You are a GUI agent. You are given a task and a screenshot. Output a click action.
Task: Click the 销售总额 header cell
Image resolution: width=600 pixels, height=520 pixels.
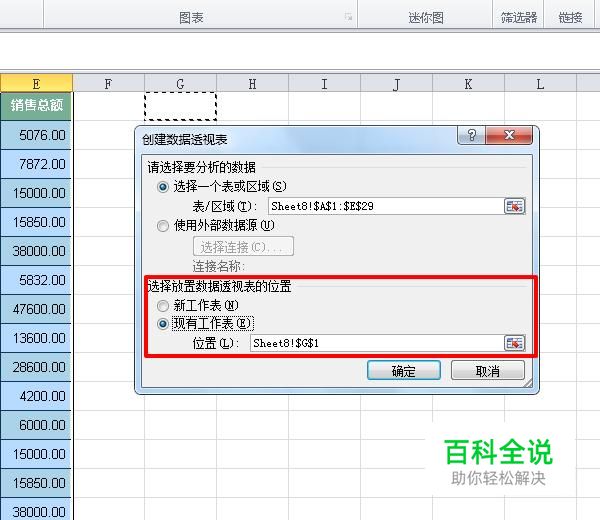[36, 106]
